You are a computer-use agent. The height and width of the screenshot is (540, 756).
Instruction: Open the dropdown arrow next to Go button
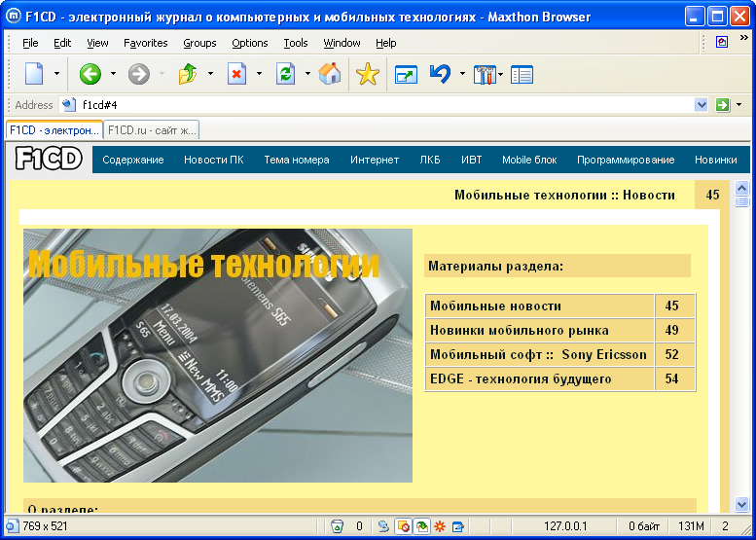tap(739, 105)
